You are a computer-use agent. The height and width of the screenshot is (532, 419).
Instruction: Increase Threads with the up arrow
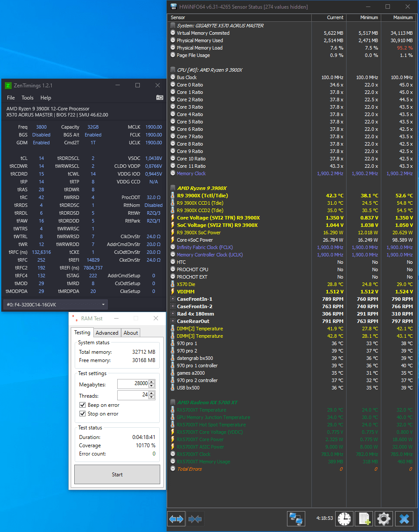(152, 393)
